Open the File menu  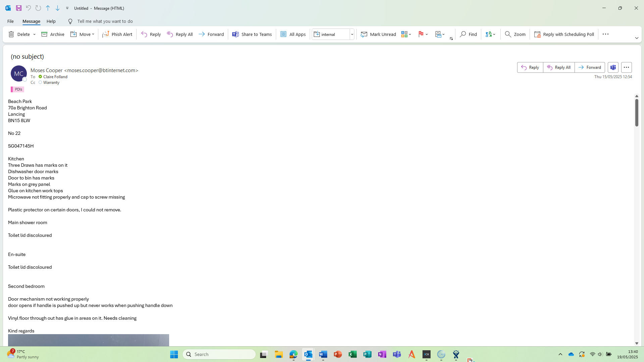10,21
